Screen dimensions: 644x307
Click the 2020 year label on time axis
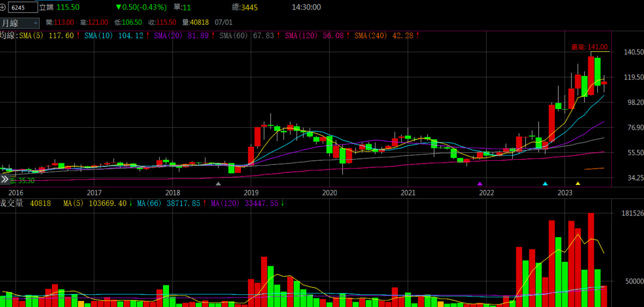click(x=330, y=193)
